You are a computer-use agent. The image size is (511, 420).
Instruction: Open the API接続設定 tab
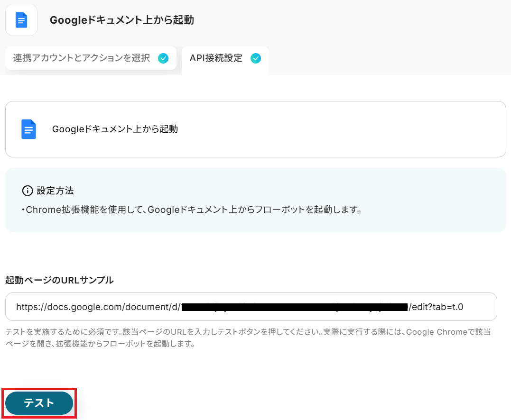pos(225,60)
